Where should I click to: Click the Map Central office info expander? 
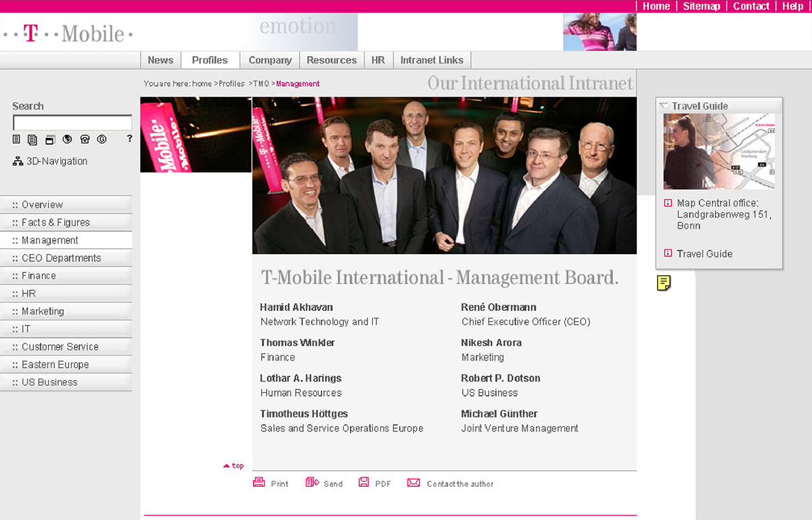[669, 203]
